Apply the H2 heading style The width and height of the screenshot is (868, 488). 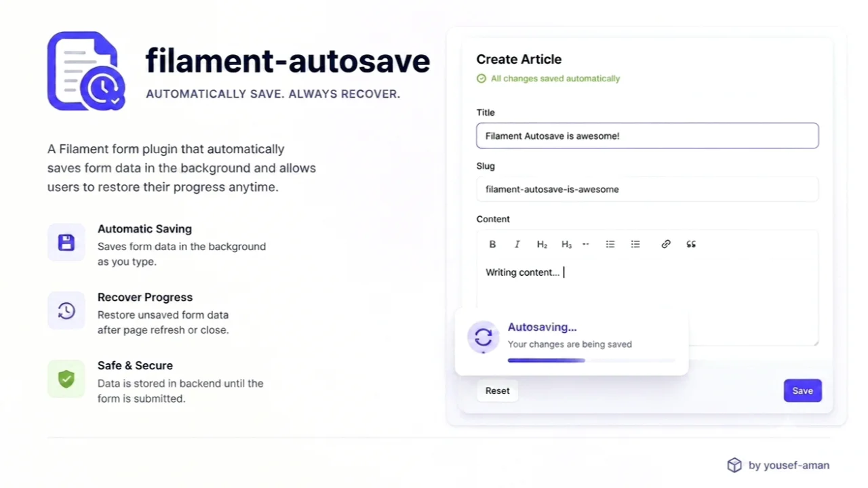(x=542, y=244)
